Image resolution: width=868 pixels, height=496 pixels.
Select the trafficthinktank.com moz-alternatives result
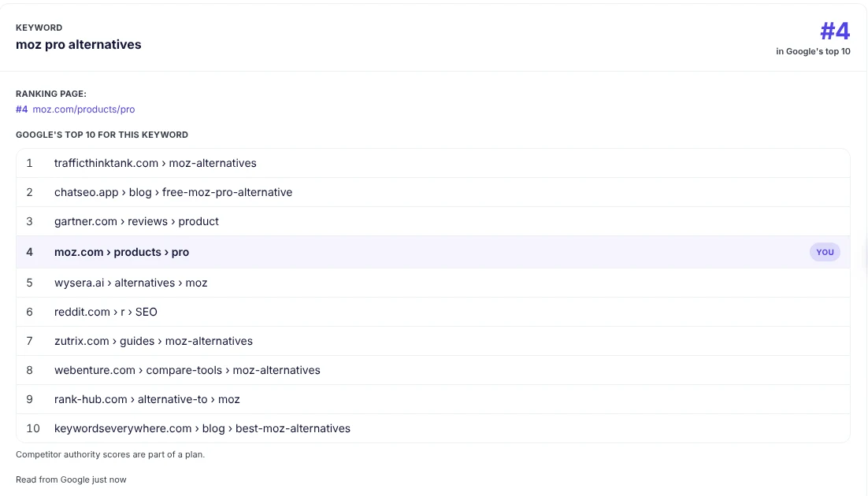(x=433, y=163)
